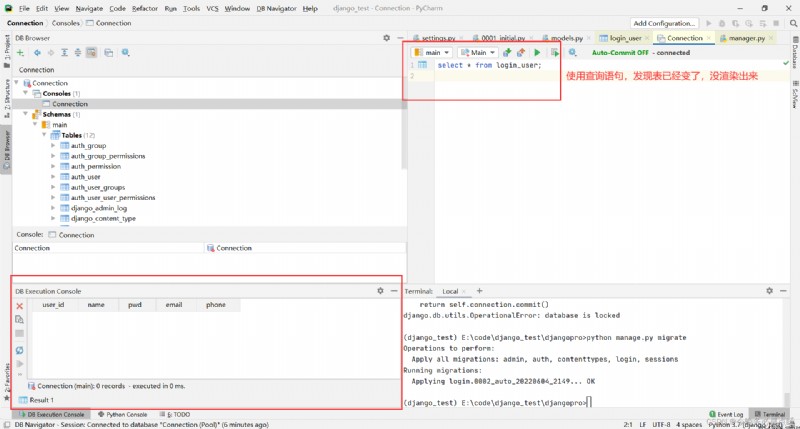
Task: Open the SQL console icon in DB Browser toolbar
Action: coord(109,53)
